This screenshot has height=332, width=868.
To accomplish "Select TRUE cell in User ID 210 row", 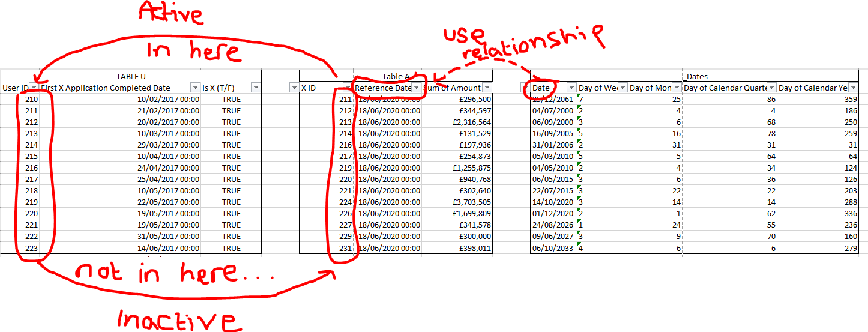I will click(x=231, y=99).
